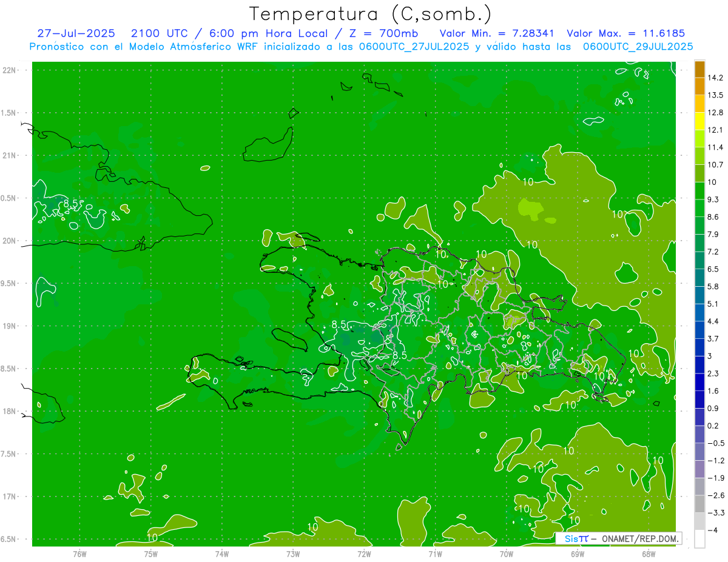
Task: Click the "5.1" color scale label
Action: tap(713, 304)
